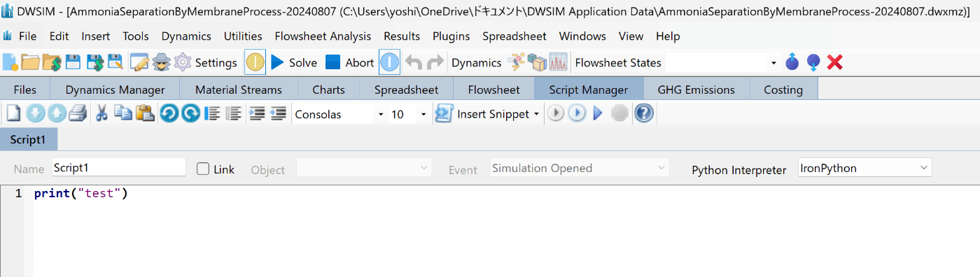Screen dimensions: 980x277
Task: Click the folder icon with green dollar sign
Action: [x=52, y=63]
